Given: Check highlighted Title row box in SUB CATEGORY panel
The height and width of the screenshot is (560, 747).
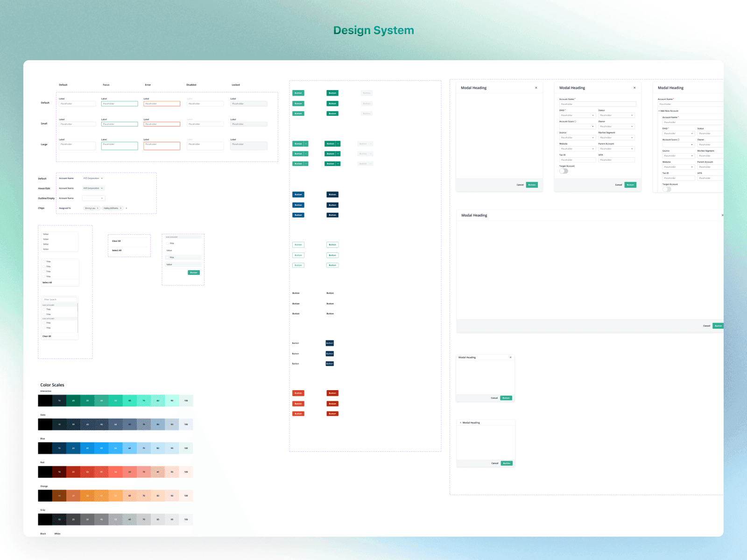Looking at the screenshot, I should tap(168, 258).
